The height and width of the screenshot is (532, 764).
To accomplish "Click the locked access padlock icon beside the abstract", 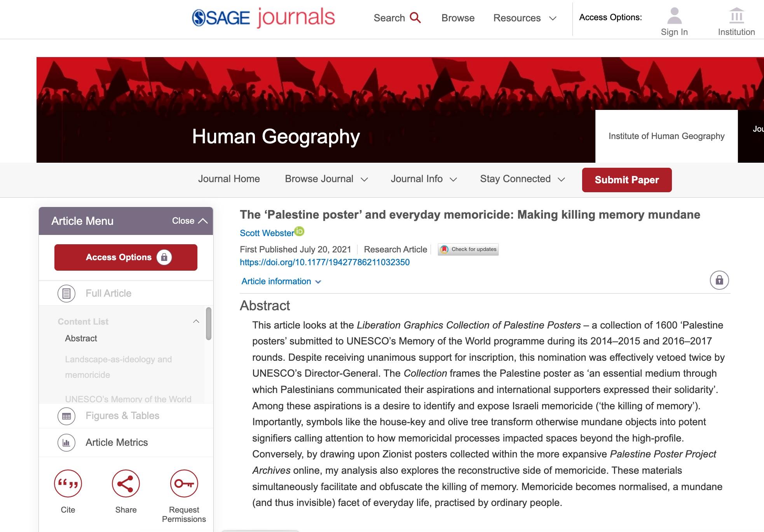I will click(x=719, y=280).
